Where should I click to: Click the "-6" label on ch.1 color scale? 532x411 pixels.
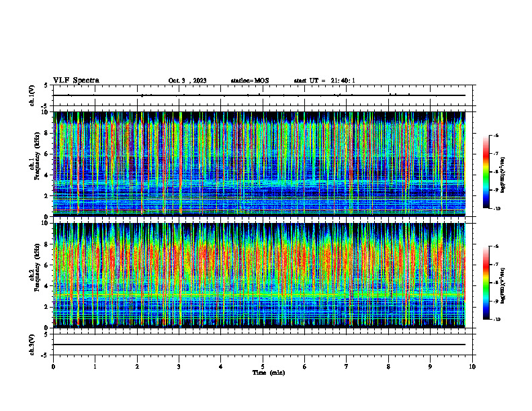(x=496, y=136)
